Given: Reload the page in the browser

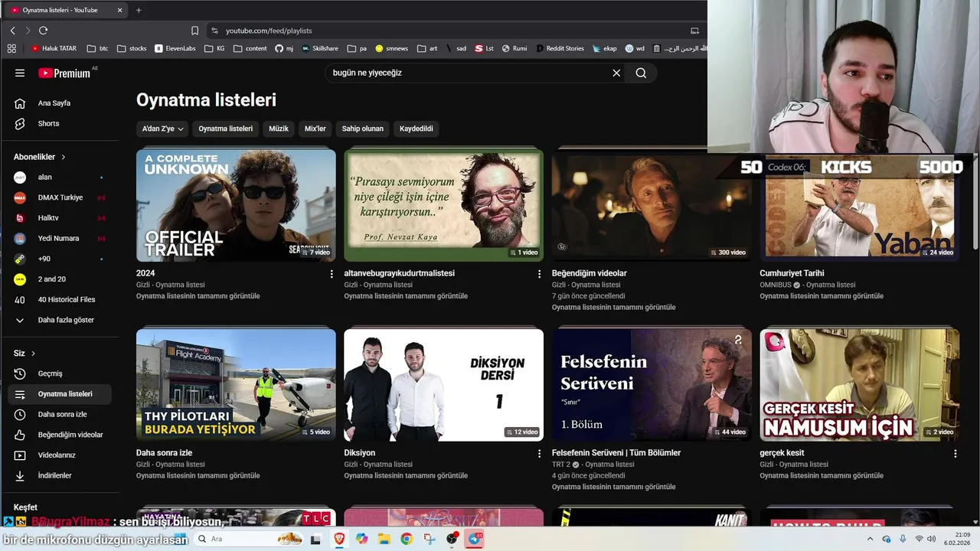Looking at the screenshot, I should coord(43,31).
